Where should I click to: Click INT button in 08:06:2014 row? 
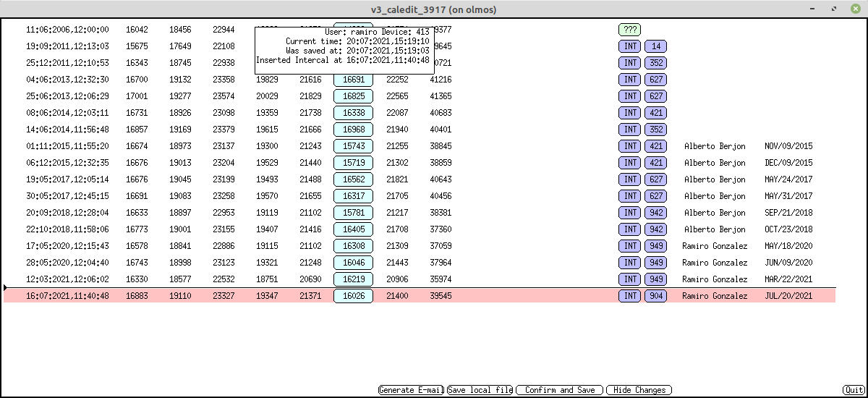tap(630, 113)
